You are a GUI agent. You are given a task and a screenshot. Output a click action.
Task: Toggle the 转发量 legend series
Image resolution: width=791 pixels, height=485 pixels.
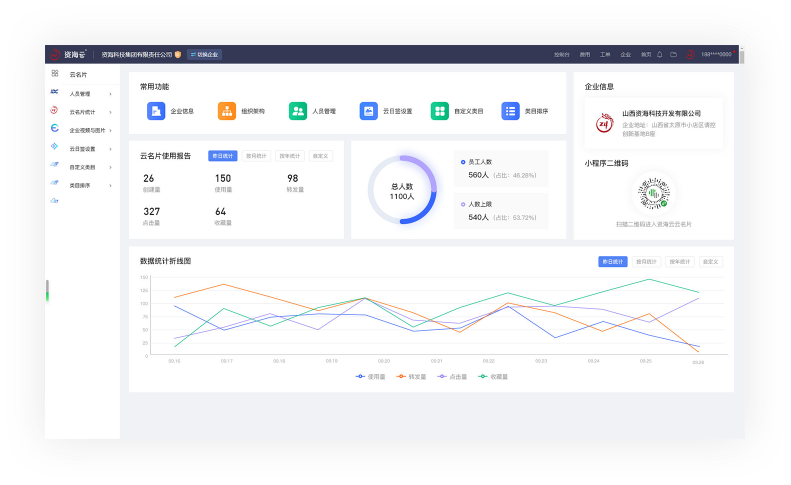pos(412,376)
